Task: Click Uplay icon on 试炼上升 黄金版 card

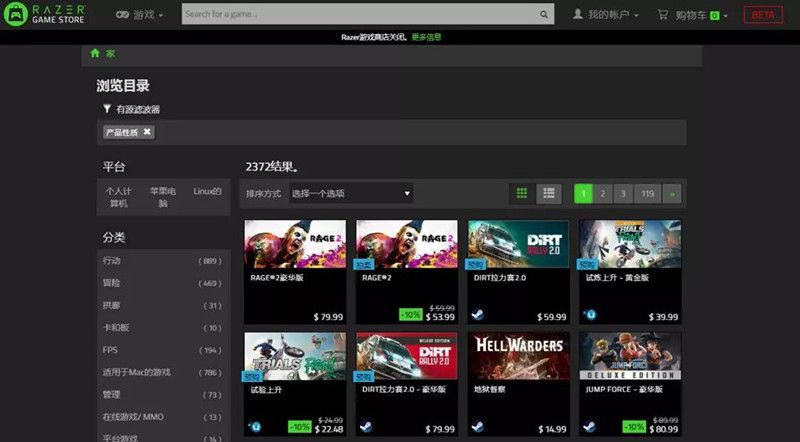Action: coord(590,314)
